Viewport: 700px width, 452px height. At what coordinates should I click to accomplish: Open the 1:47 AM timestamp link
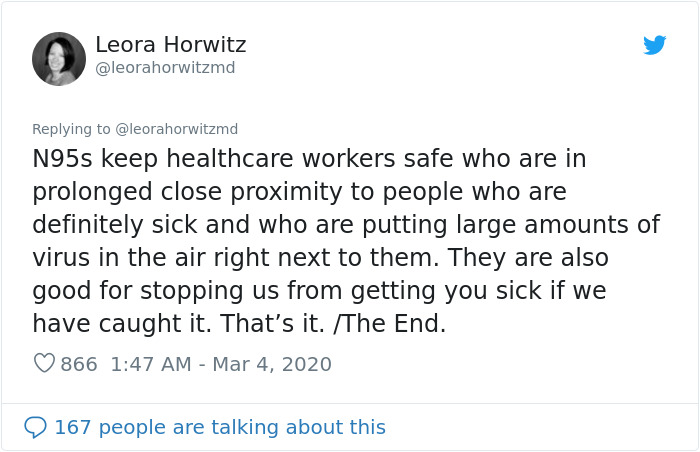point(151,364)
